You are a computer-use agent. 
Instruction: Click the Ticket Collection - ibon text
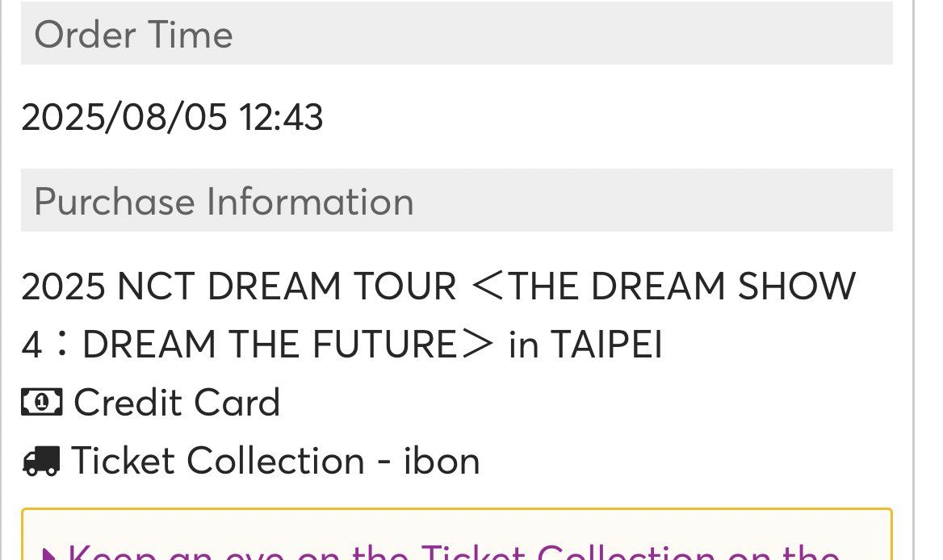click(276, 461)
